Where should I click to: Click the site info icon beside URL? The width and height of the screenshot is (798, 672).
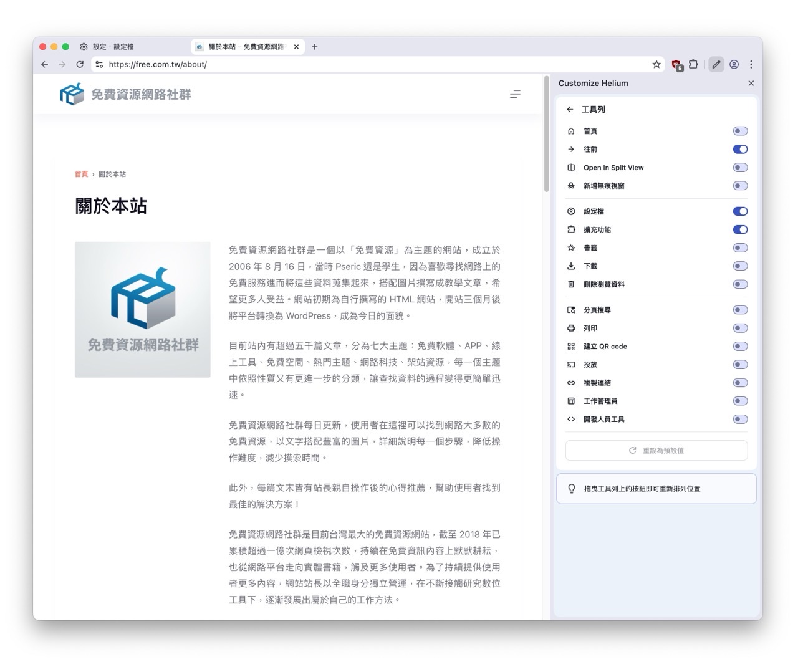99,64
